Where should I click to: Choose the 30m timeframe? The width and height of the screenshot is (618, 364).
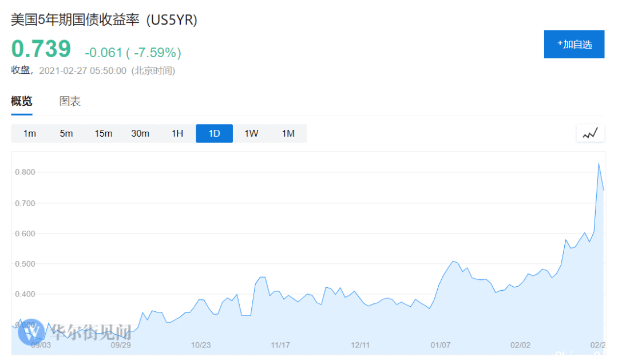tap(140, 133)
